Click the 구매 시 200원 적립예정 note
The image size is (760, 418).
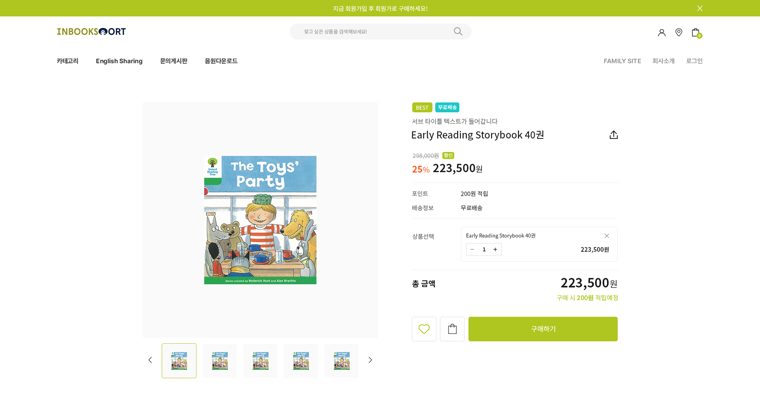pos(587,298)
